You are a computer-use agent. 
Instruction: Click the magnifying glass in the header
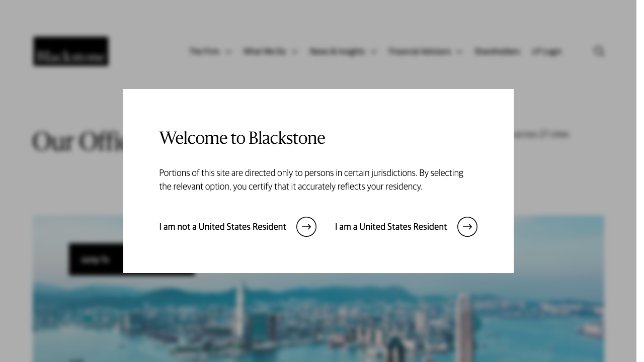click(599, 51)
